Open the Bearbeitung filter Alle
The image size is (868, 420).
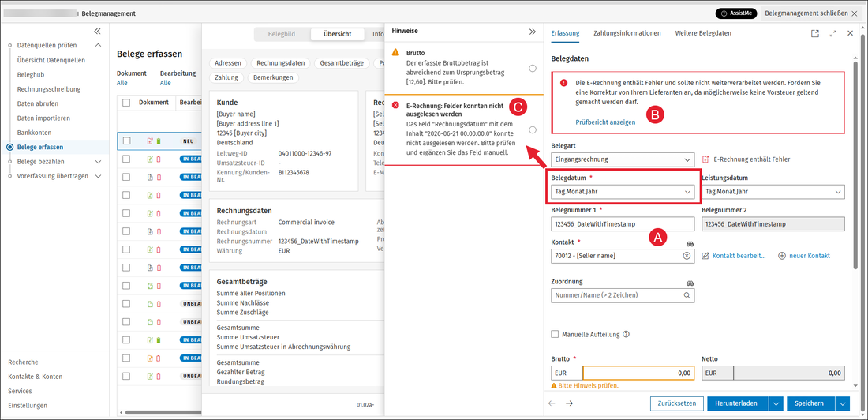click(x=166, y=83)
